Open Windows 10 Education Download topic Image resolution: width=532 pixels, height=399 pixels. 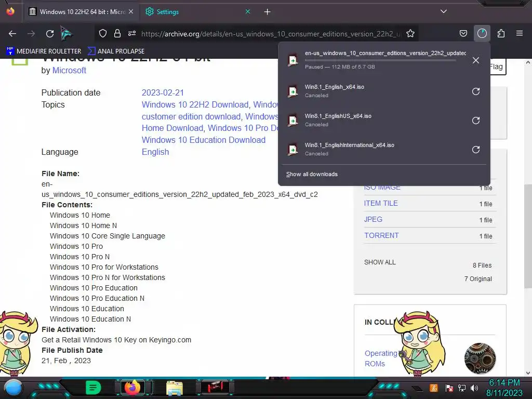click(x=204, y=140)
